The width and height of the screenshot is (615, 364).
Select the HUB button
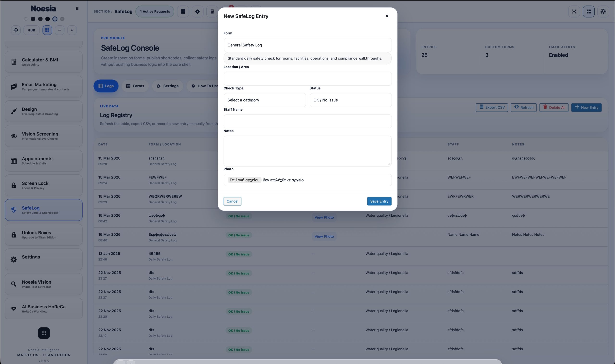(31, 30)
